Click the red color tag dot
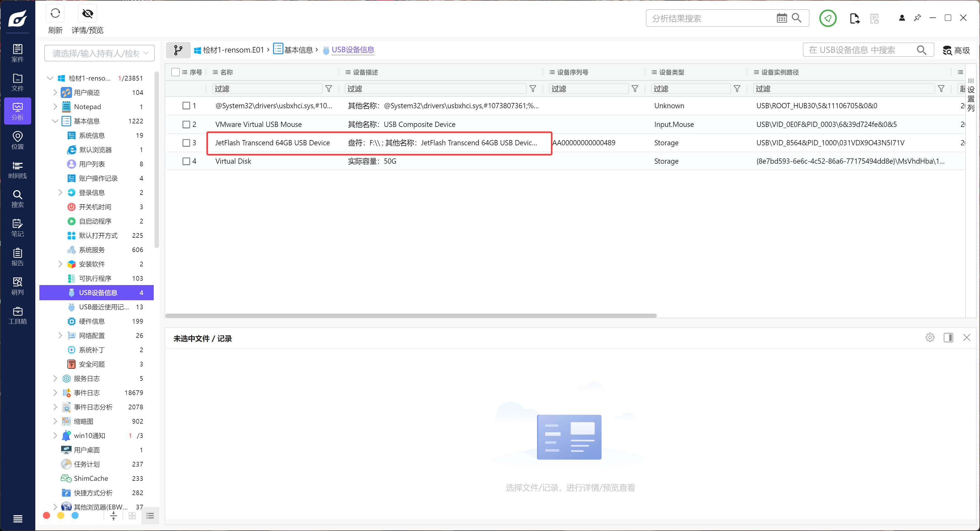The width and height of the screenshot is (980, 531). [x=46, y=516]
